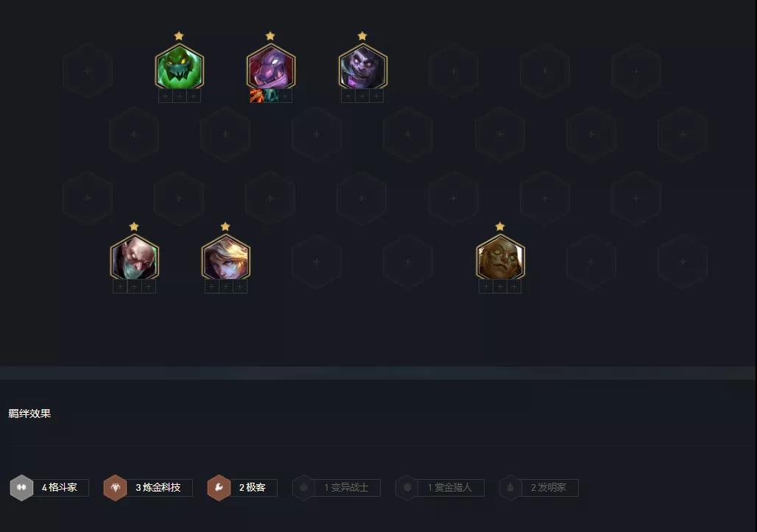The width and height of the screenshot is (757, 532).
Task: Click the orange-red item equipped on Tahm Kench
Action: [x=257, y=96]
